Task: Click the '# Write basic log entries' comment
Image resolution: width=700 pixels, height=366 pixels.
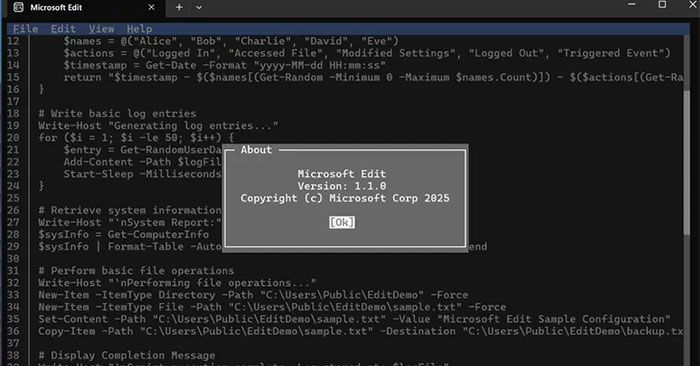Action: point(117,113)
